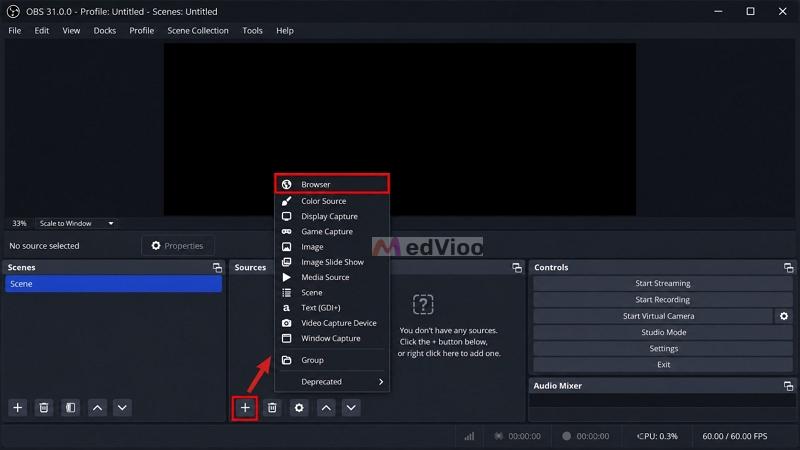Choose Window Capture source
The image size is (800, 450).
click(x=332, y=338)
